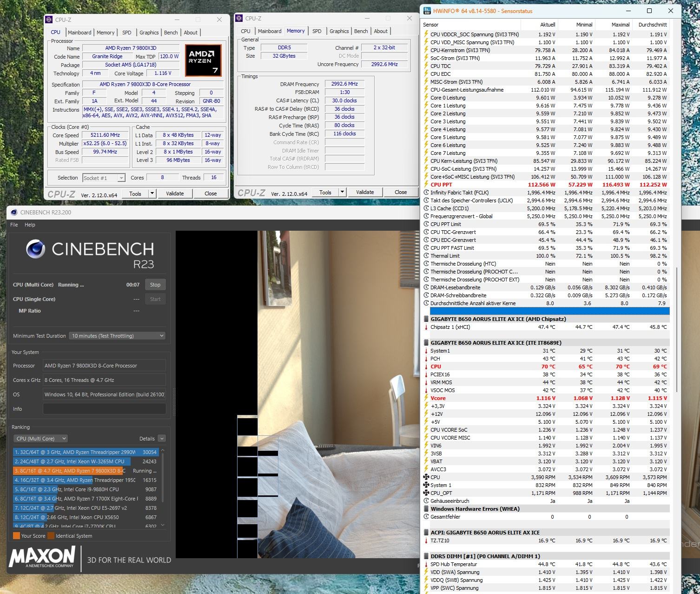
Task: Expand the ranking Details dropdown
Action: (162, 439)
